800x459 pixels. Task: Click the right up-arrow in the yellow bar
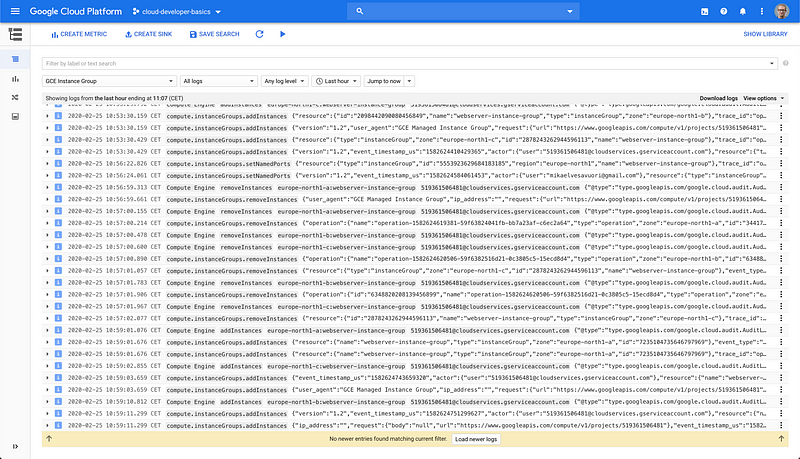pos(781,438)
